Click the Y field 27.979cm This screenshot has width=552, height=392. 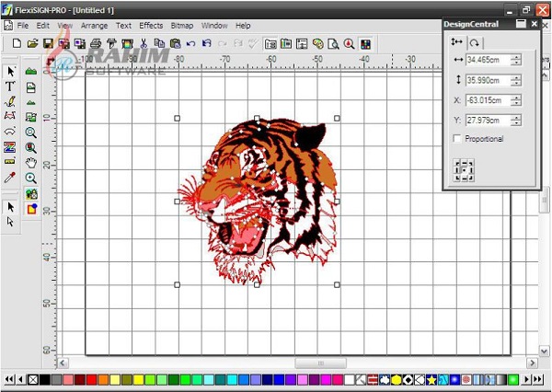[489, 121]
